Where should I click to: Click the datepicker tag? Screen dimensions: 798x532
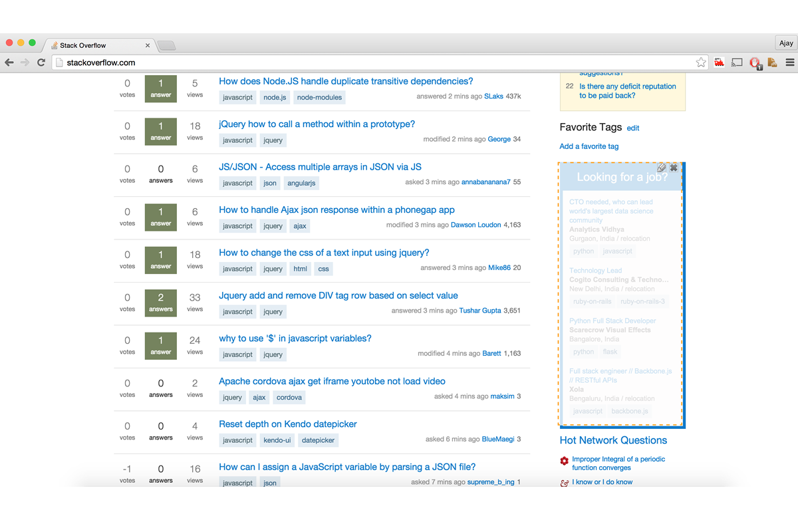pos(318,440)
